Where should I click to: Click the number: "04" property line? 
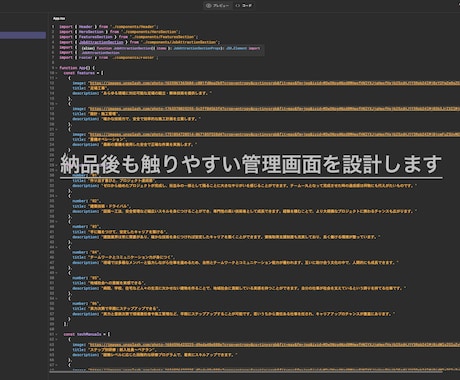point(87,252)
